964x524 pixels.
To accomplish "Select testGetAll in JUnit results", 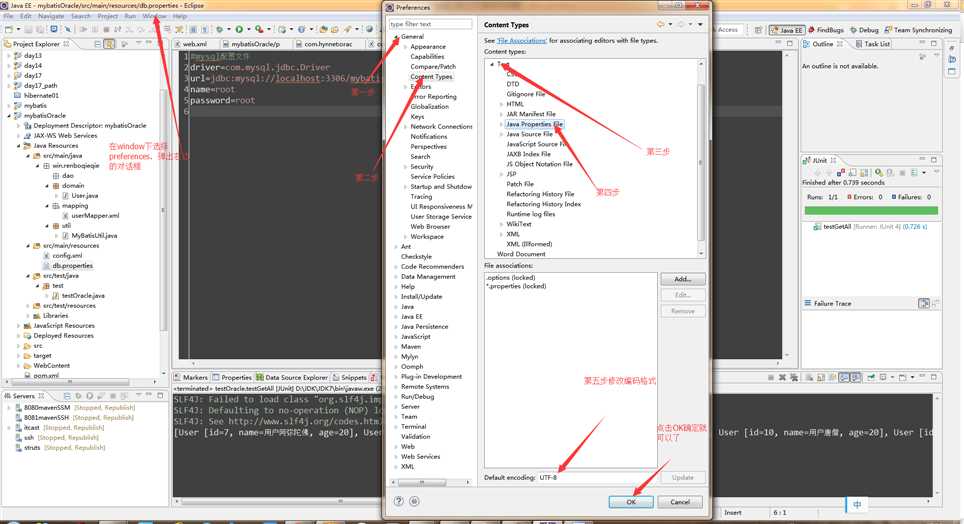I will (x=837, y=227).
